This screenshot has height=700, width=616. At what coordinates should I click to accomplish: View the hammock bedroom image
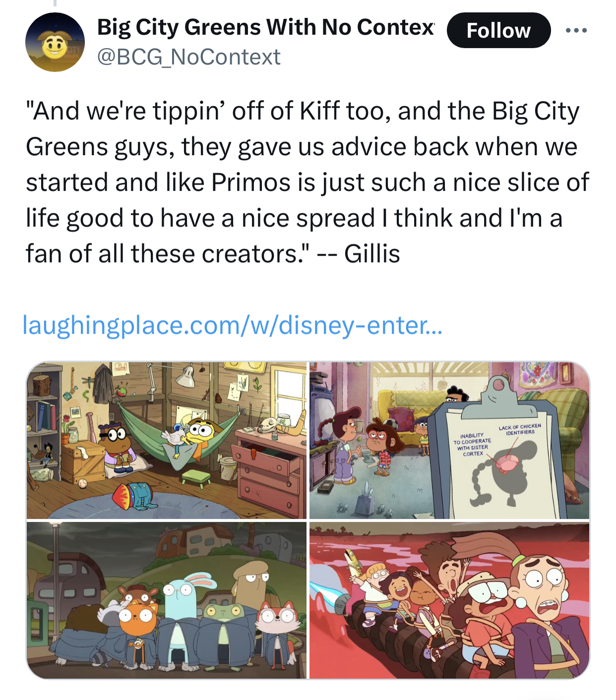167,440
